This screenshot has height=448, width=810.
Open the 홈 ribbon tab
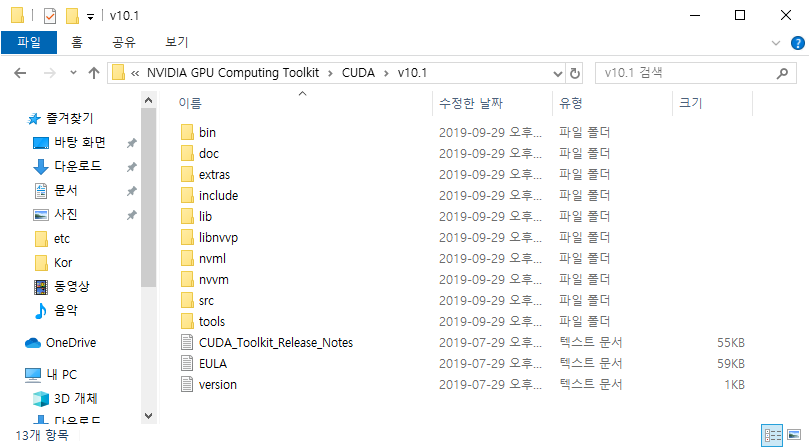coord(76,42)
